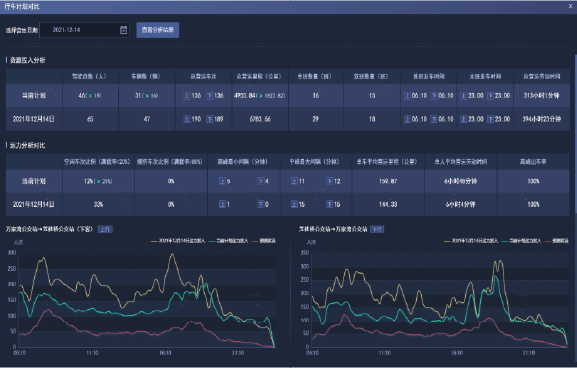This screenshot has height=368, width=577.
Task: Open the calendar icon in date field
Action: pyautogui.click(x=124, y=30)
